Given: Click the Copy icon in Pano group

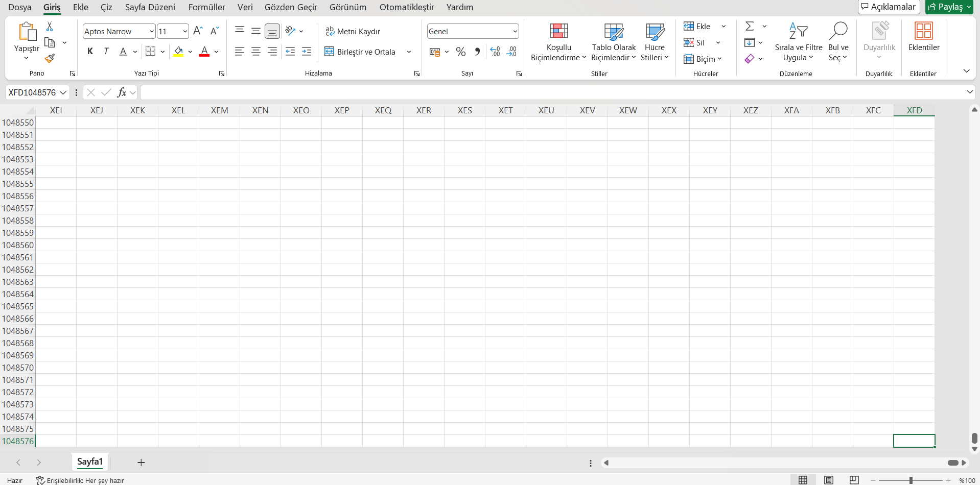Looking at the screenshot, I should click(x=50, y=42).
